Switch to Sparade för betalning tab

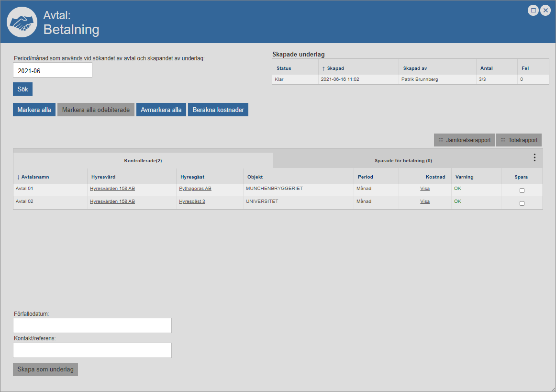pyautogui.click(x=403, y=161)
